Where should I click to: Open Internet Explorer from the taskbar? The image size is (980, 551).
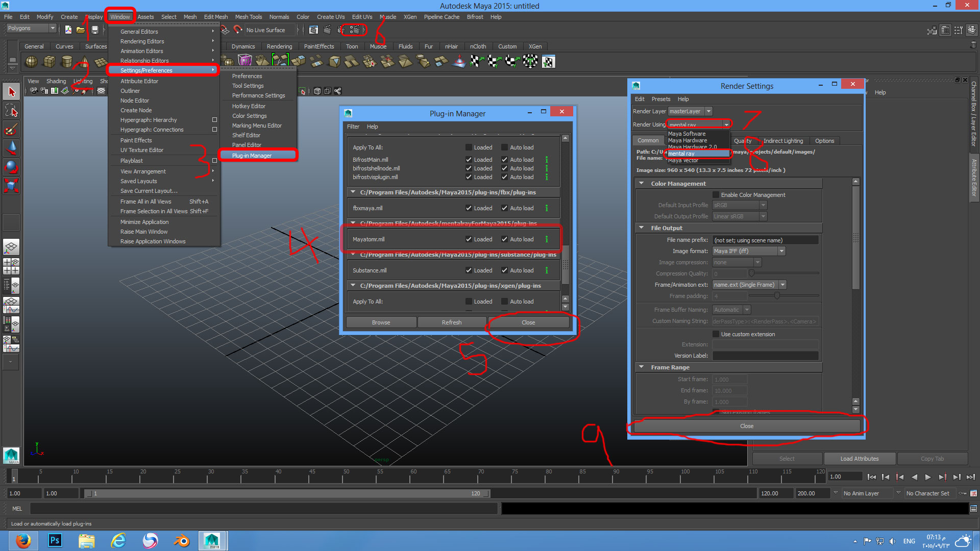pyautogui.click(x=118, y=540)
